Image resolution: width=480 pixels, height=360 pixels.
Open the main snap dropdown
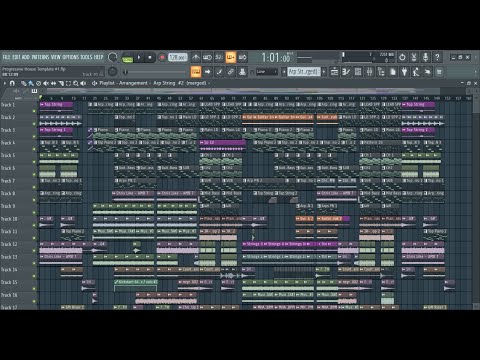point(267,72)
